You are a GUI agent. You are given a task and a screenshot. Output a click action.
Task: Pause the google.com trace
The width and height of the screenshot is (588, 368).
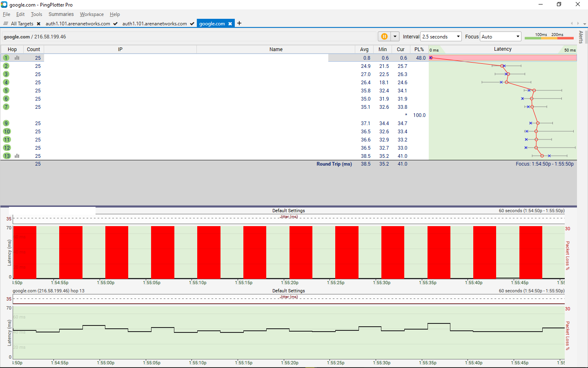coord(384,36)
